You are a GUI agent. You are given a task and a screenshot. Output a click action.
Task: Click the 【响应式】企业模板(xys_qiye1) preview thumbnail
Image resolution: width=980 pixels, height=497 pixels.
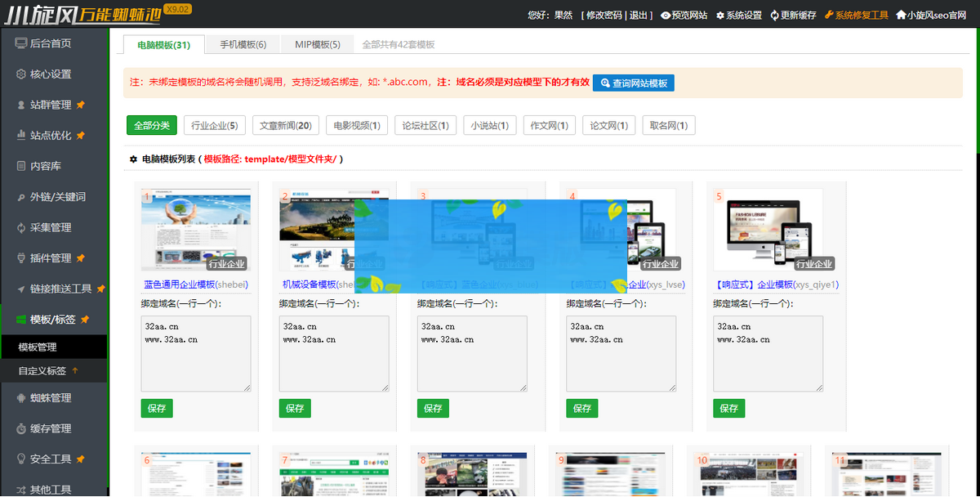(768, 230)
